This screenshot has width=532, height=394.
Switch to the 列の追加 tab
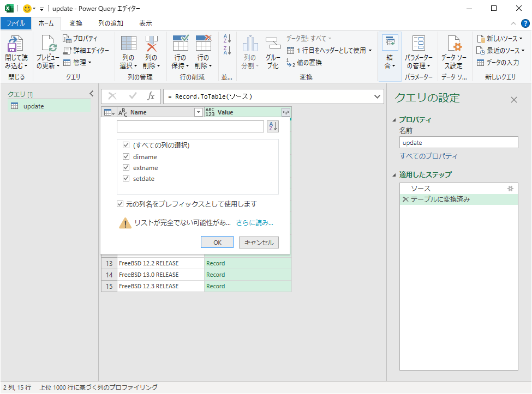(x=111, y=23)
